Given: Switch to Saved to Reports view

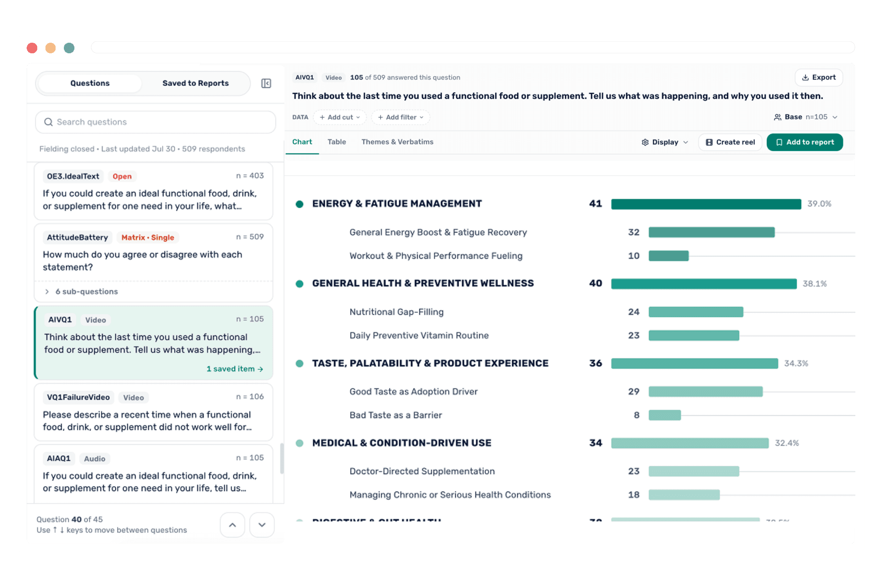Looking at the screenshot, I should tap(196, 83).
